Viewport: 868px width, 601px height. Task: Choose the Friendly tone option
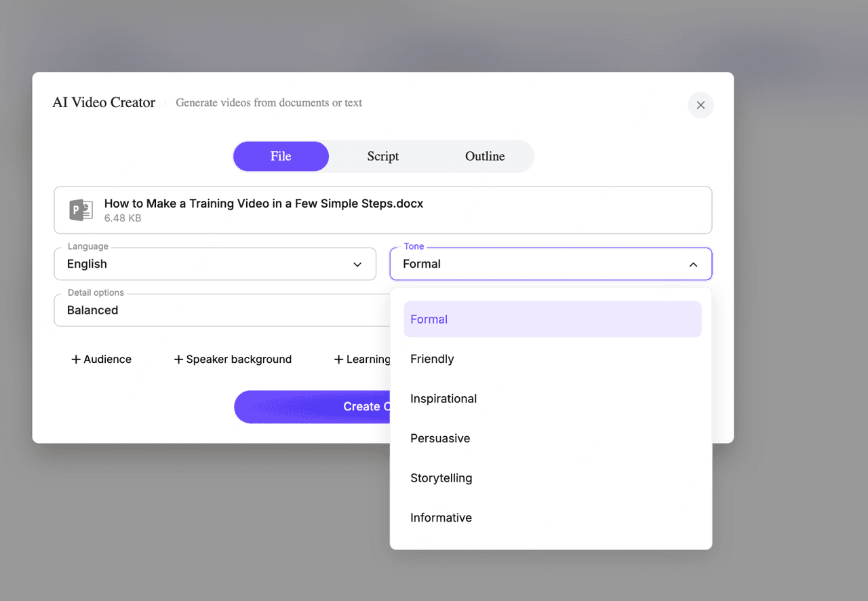click(x=432, y=359)
